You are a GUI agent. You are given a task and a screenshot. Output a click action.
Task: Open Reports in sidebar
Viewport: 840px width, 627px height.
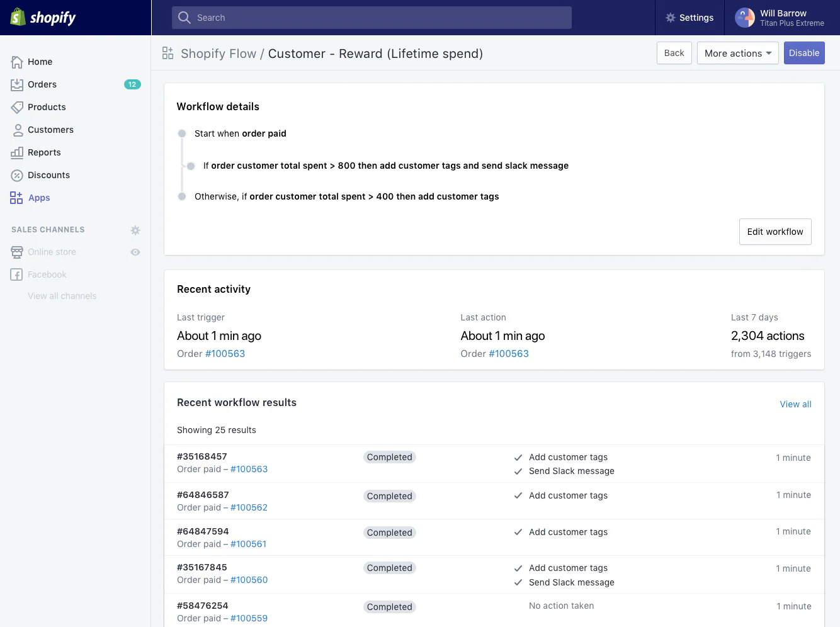44,152
